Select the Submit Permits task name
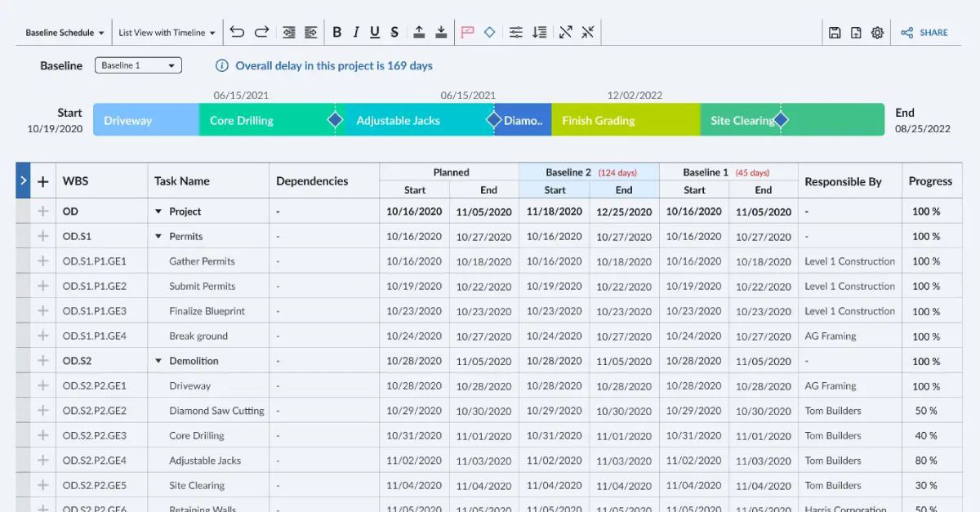This screenshot has height=512, width=980. 202,286
